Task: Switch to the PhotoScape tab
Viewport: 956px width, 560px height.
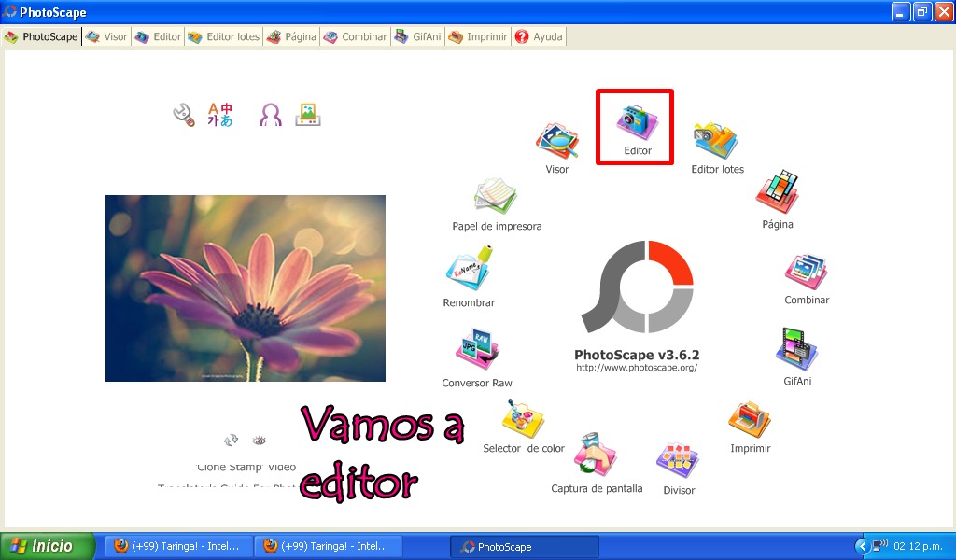Action: (41, 36)
